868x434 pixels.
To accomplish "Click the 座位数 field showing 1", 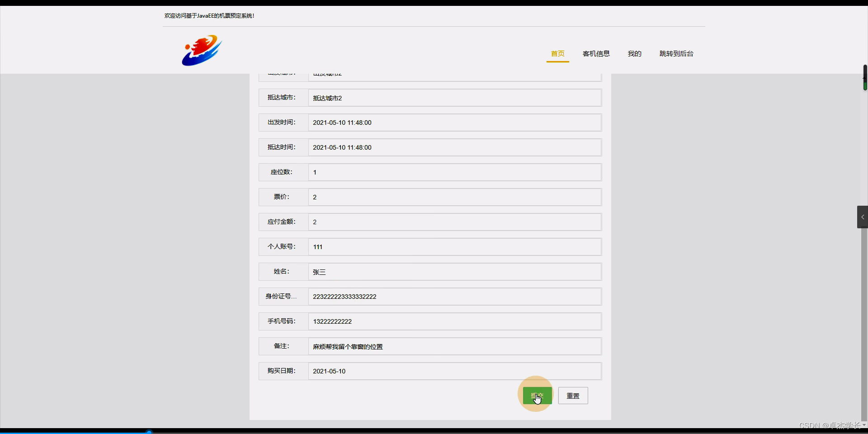I will coord(454,172).
